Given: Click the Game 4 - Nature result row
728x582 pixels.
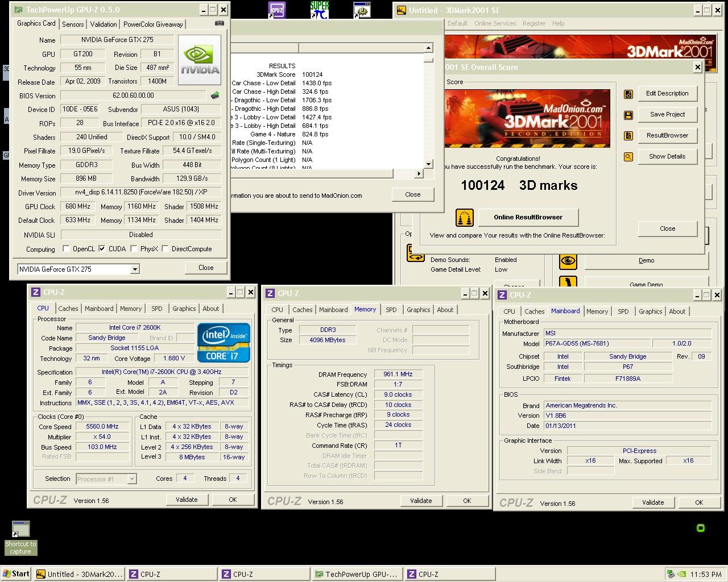Looking at the screenshot, I should [289, 134].
